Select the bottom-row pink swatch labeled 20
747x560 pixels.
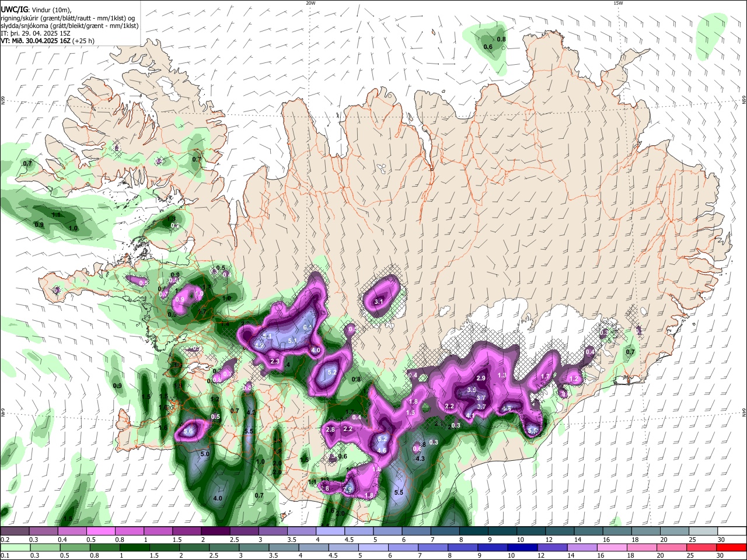click(x=671, y=547)
